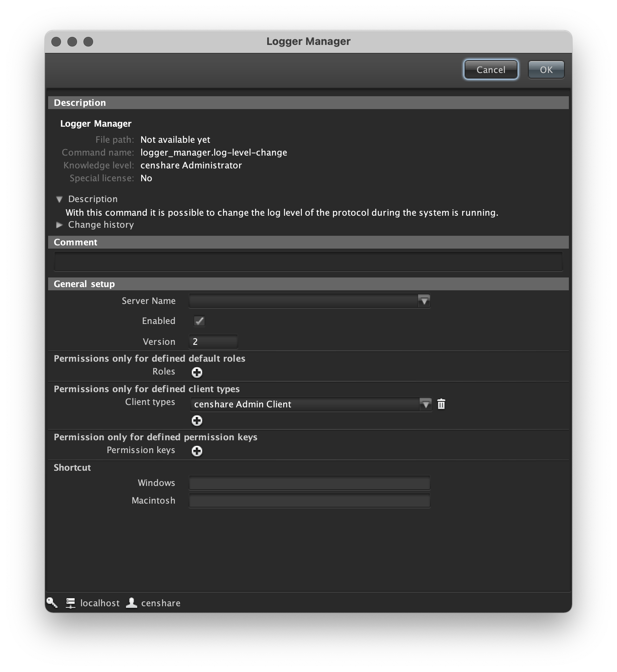617x672 pixels.
Task: Focus the Version number field
Action: click(x=213, y=342)
